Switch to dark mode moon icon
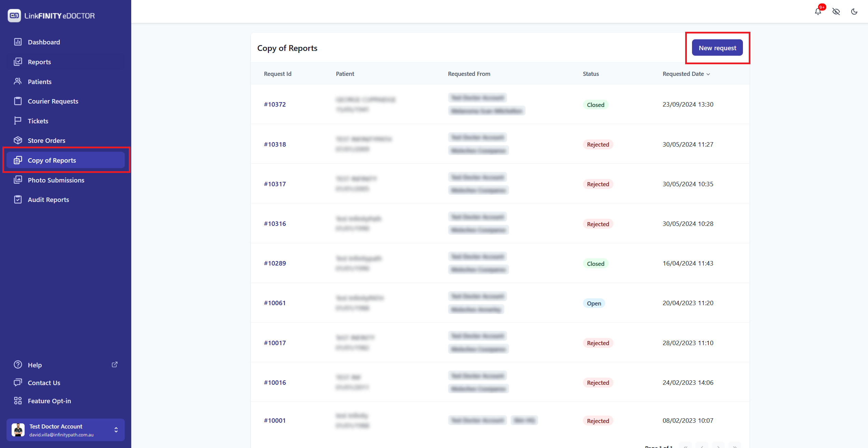 coord(854,12)
